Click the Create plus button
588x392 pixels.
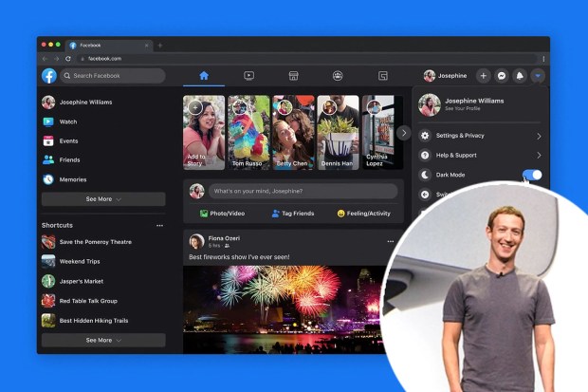[x=484, y=76]
